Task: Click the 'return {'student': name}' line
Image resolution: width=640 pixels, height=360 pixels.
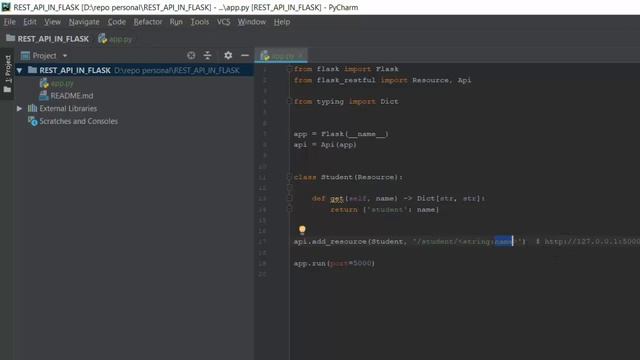Action: point(384,210)
